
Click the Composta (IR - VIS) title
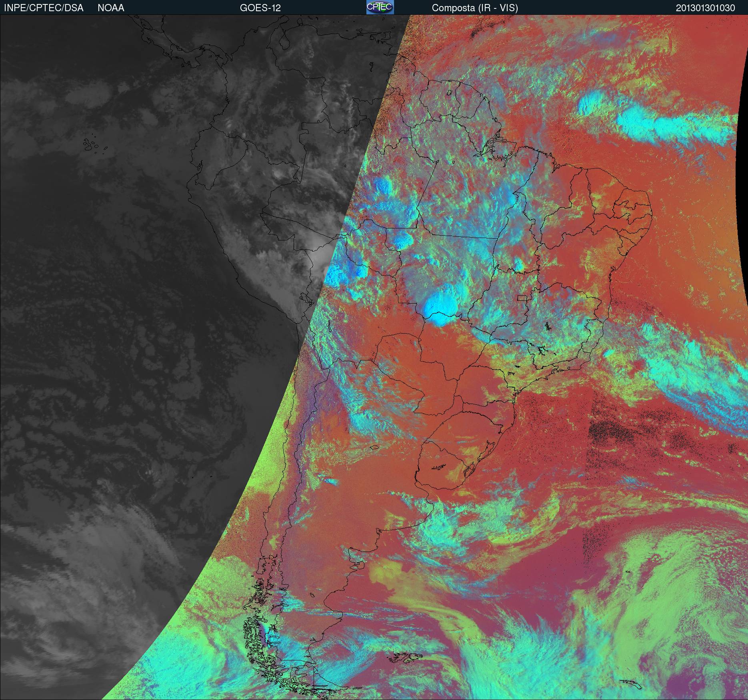tap(475, 8)
